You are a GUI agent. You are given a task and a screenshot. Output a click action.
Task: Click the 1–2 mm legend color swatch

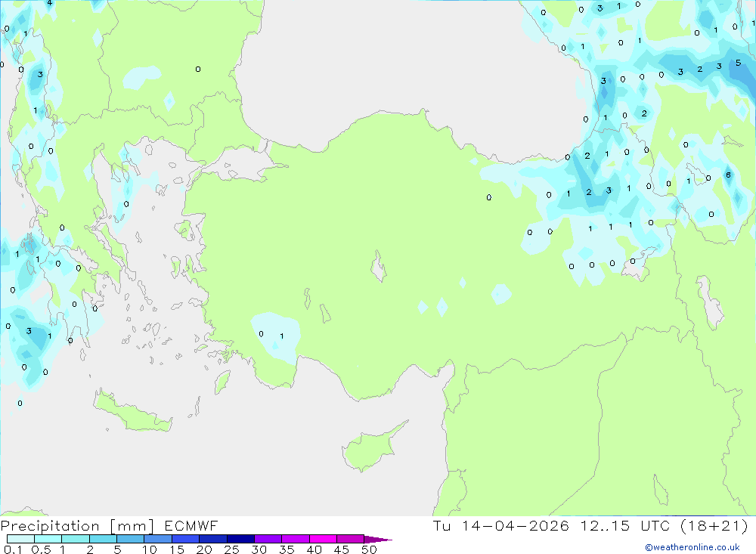(x=76, y=539)
